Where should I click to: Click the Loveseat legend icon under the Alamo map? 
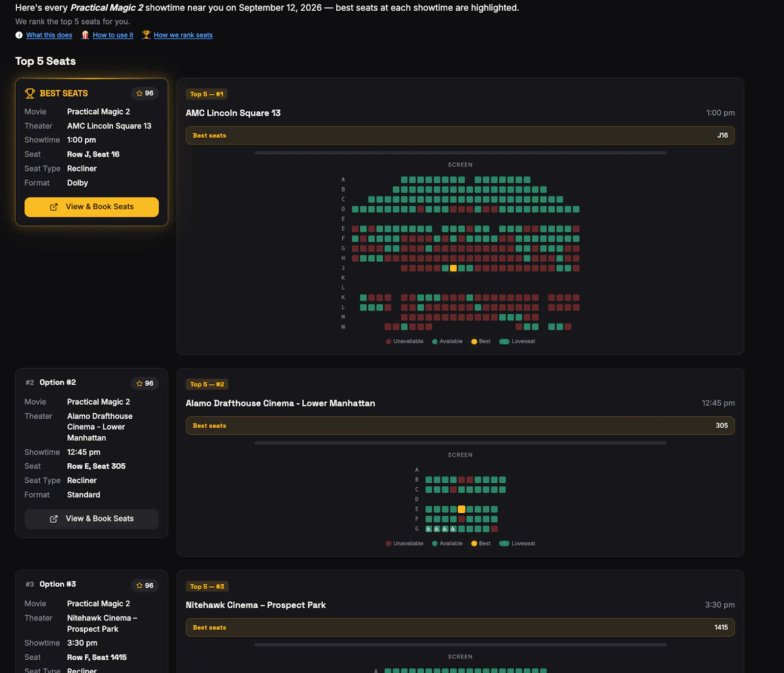[504, 544]
